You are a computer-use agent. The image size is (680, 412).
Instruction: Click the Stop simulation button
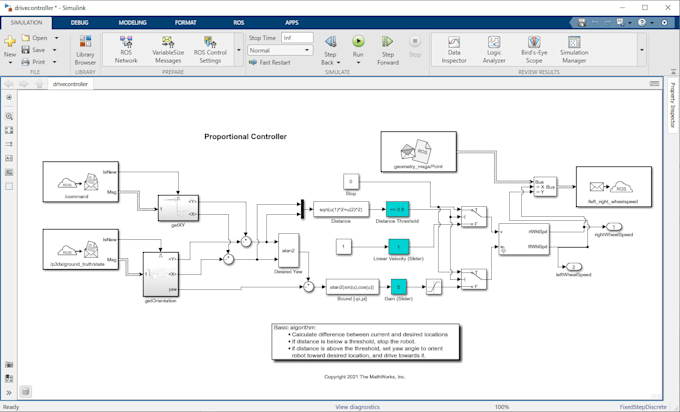coord(415,46)
